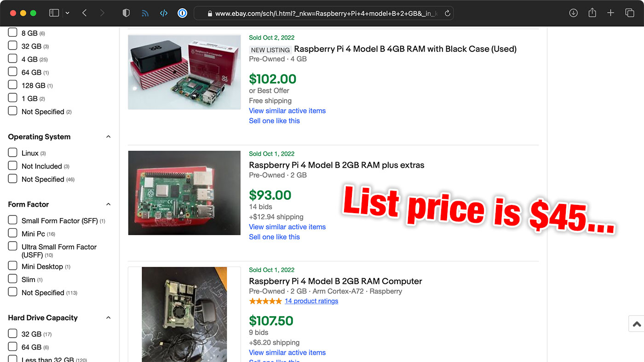This screenshot has width=644, height=362.
Task: Click the scroll-to-top arrow button
Action: (636, 323)
